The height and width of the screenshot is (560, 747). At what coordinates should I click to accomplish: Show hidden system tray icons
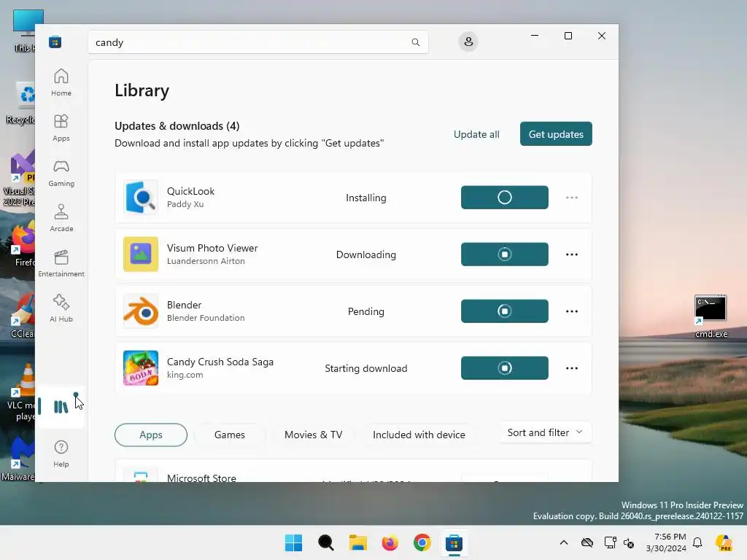[x=564, y=542]
